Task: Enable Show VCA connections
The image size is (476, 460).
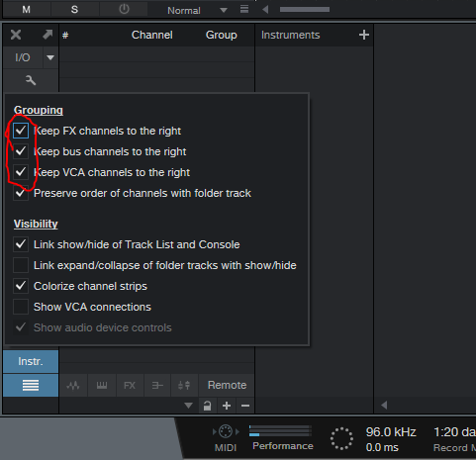Action: (21, 307)
